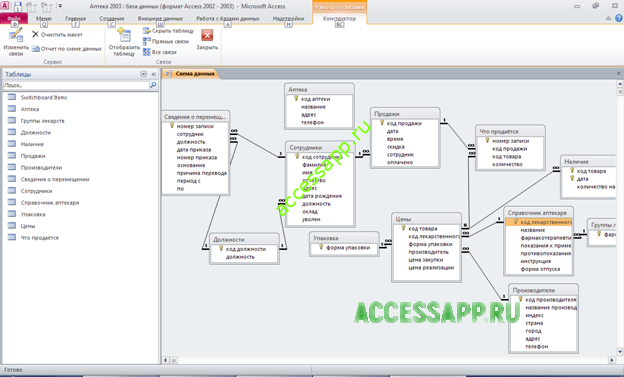Click the Изменить связи ribbon icon
This screenshot has height=377, width=624.
[16, 42]
